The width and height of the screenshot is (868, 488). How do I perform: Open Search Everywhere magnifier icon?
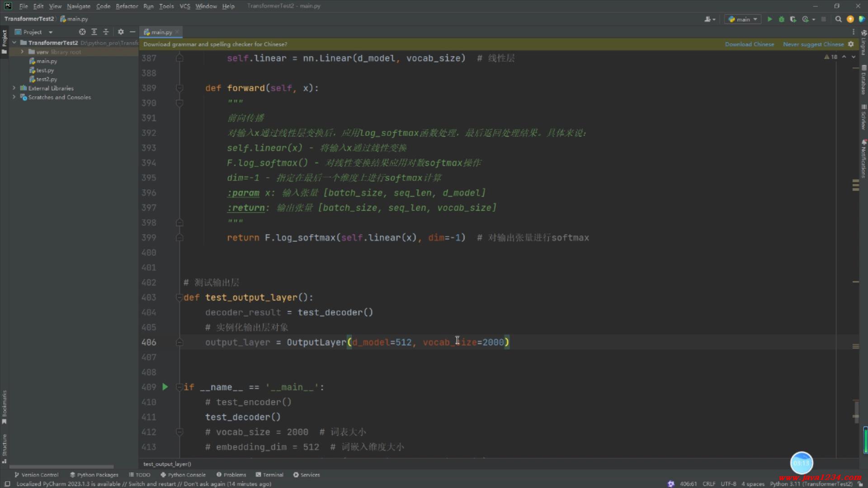coord(838,19)
